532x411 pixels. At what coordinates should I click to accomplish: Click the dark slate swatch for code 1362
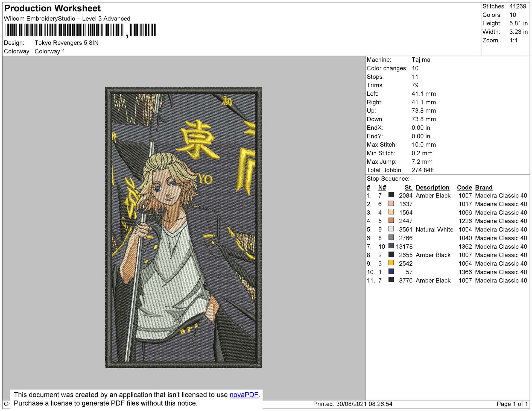391,246
